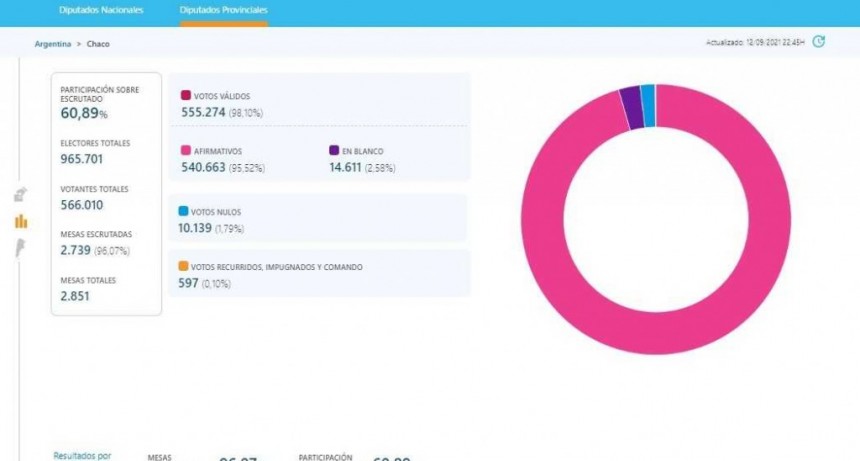Click the Mesas Escrutadas value 2.739
The image size is (860, 461).
coord(76,251)
